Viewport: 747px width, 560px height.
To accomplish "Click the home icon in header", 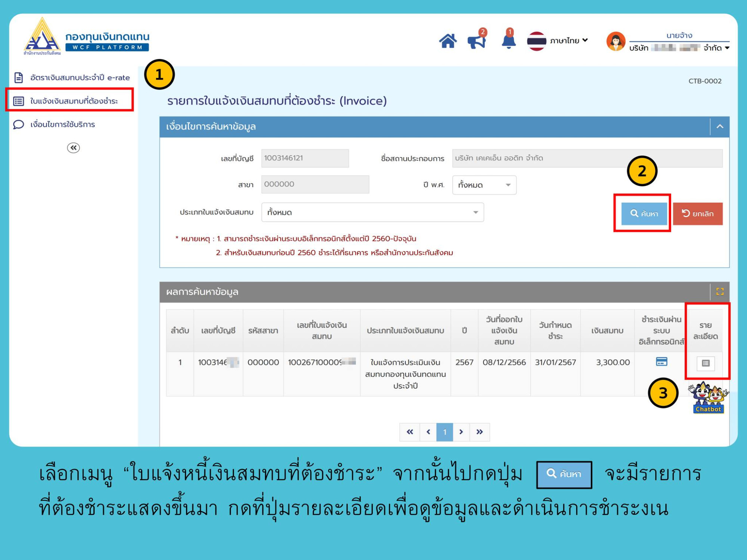I will 447,41.
